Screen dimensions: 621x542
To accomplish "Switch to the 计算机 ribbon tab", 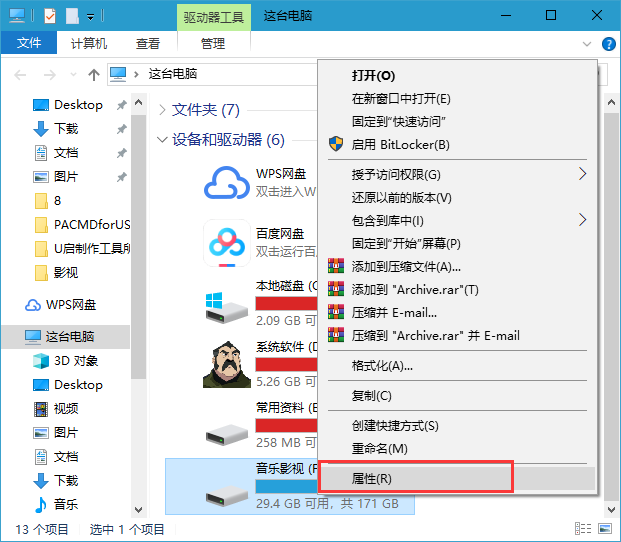I will tap(89, 43).
